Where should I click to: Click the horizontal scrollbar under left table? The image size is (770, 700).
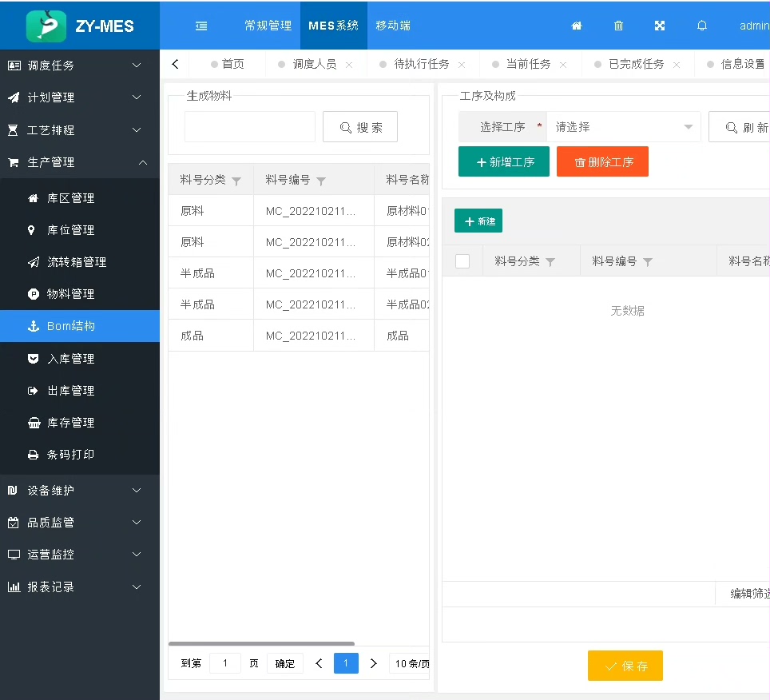tap(261, 643)
